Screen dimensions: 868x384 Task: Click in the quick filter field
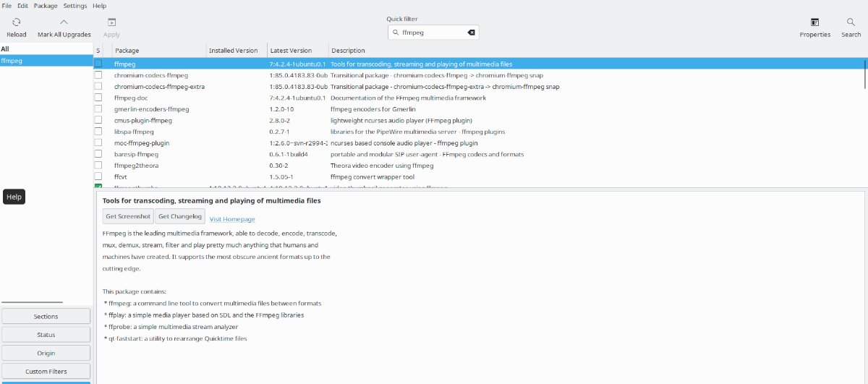pyautogui.click(x=433, y=33)
